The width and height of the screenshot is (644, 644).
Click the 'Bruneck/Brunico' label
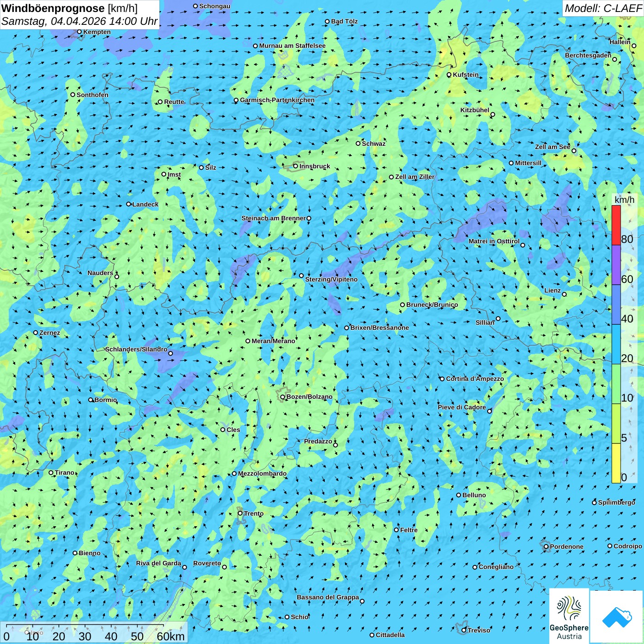click(x=432, y=305)
